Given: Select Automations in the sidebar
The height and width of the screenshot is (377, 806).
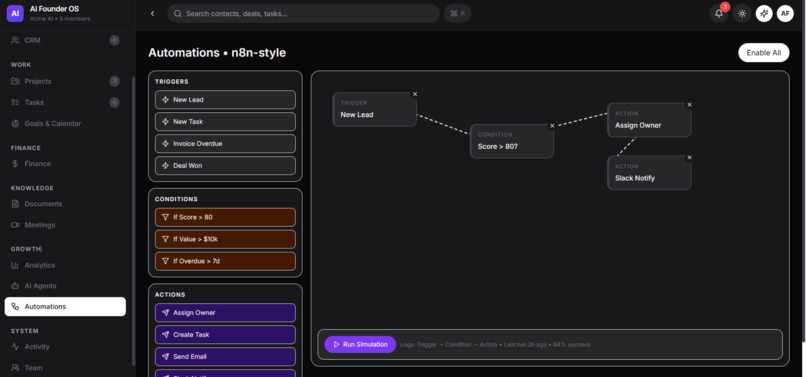Looking at the screenshot, I should (65, 307).
